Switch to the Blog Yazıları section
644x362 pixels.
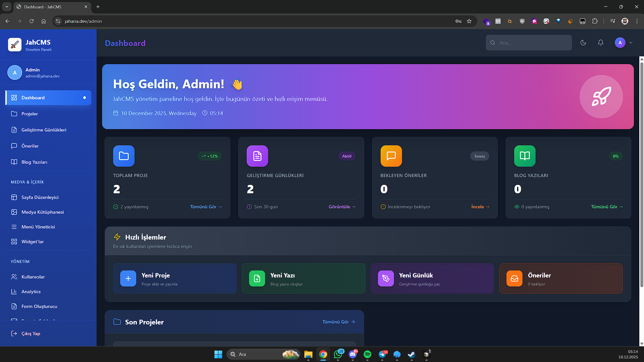(34, 162)
